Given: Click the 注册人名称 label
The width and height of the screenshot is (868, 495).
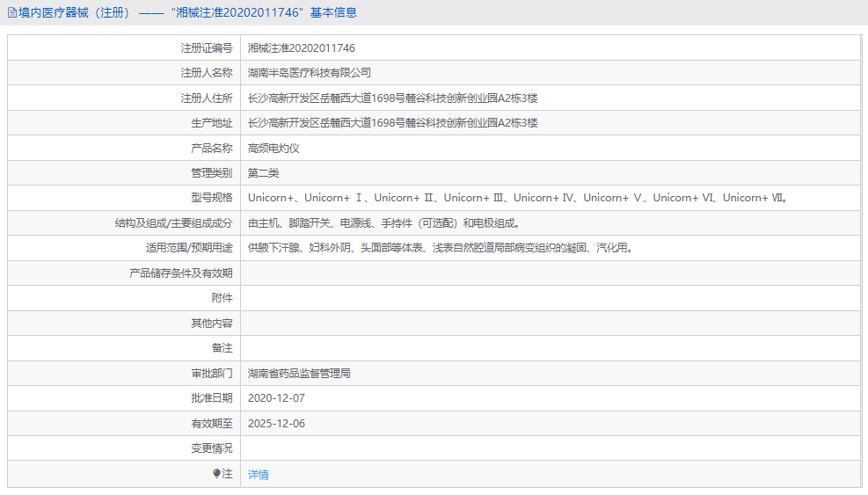Looking at the screenshot, I should click(207, 73).
